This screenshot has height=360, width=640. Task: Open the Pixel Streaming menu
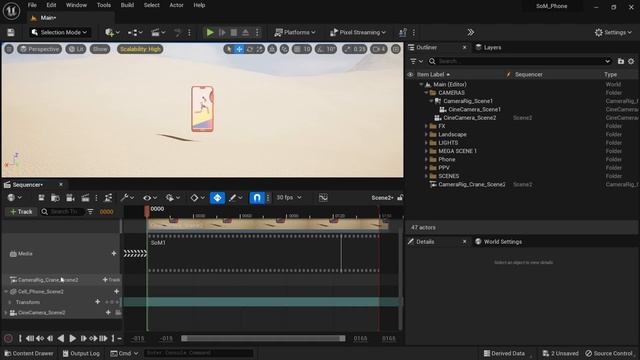click(x=358, y=32)
